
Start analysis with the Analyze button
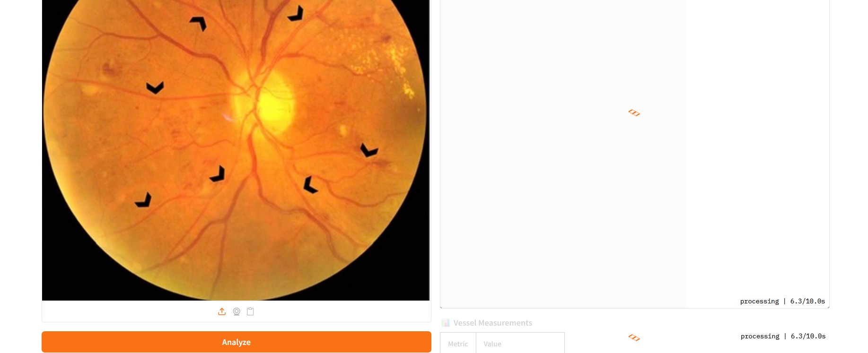pos(237,342)
